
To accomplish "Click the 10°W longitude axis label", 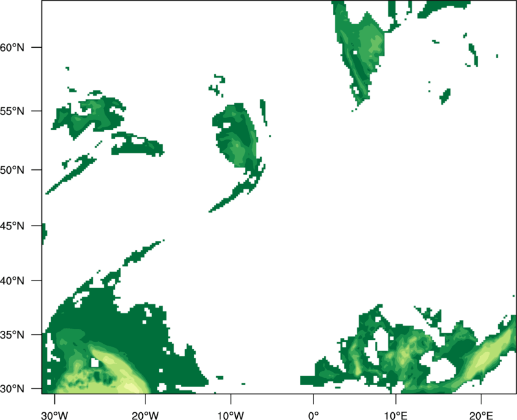I will pyautogui.click(x=231, y=415).
